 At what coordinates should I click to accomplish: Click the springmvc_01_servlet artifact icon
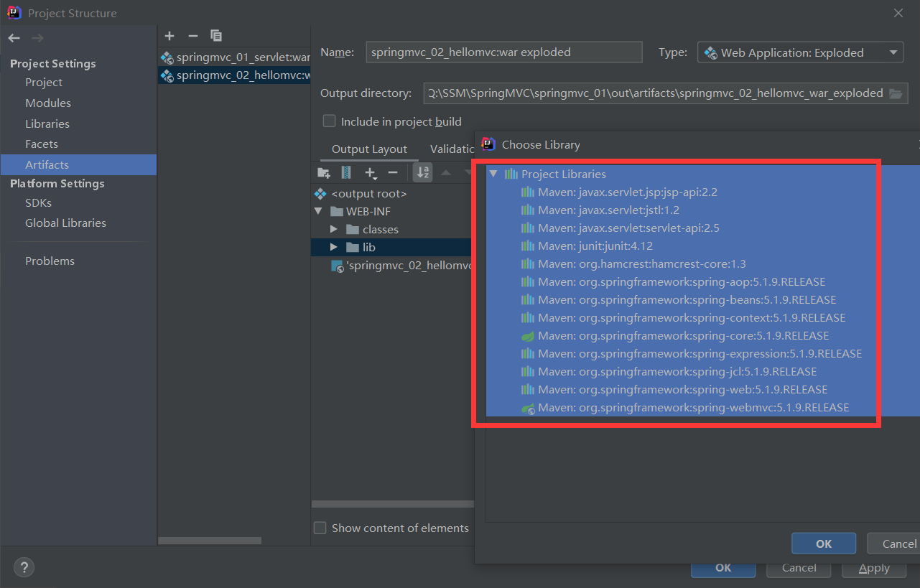[167, 57]
